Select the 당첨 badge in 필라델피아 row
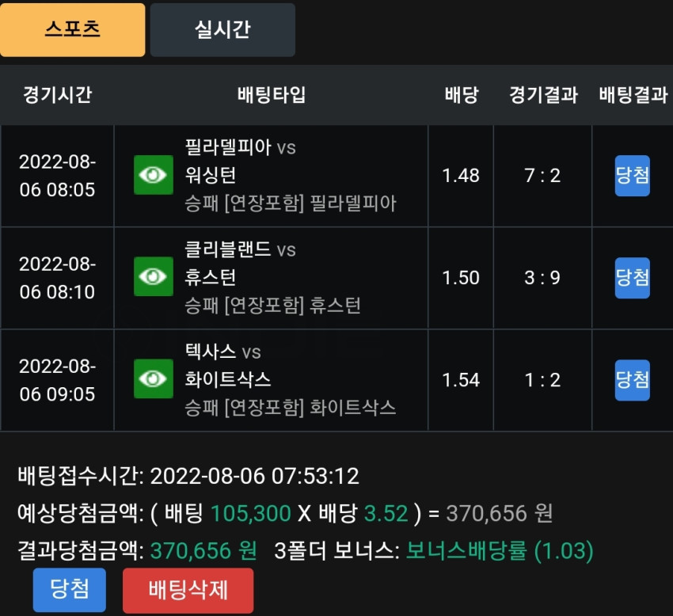This screenshot has width=673, height=616. click(x=633, y=176)
